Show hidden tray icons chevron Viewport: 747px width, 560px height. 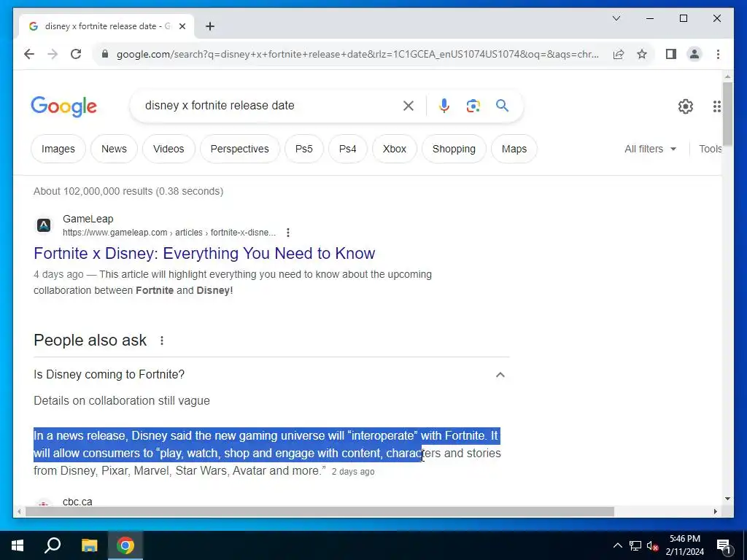pos(617,545)
